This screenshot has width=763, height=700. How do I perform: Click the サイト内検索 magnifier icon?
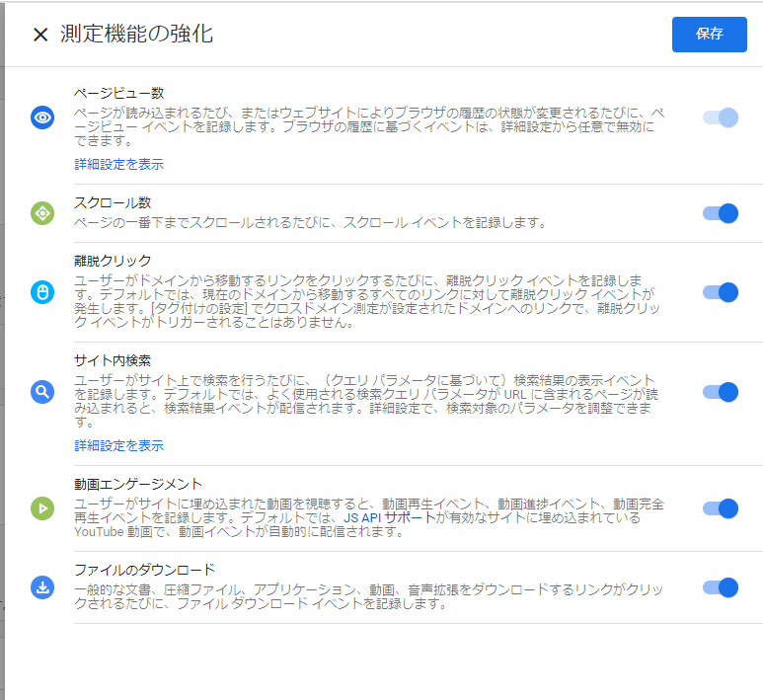(42, 392)
